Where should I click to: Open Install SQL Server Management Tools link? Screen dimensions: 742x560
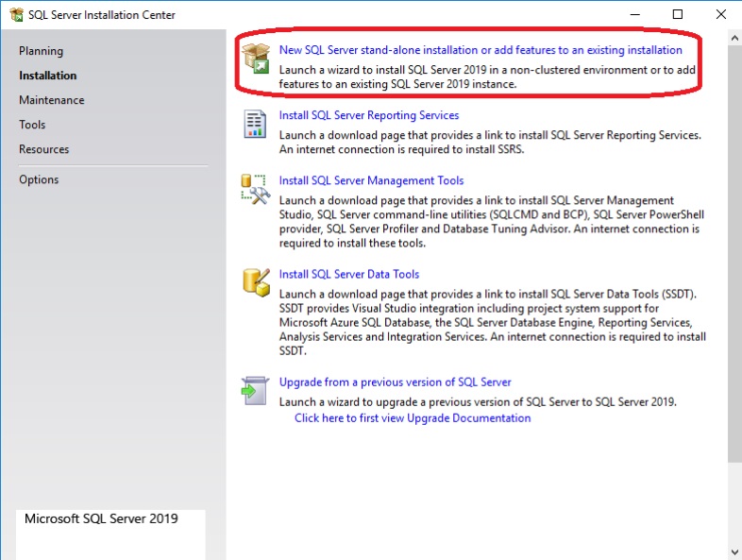click(x=371, y=180)
